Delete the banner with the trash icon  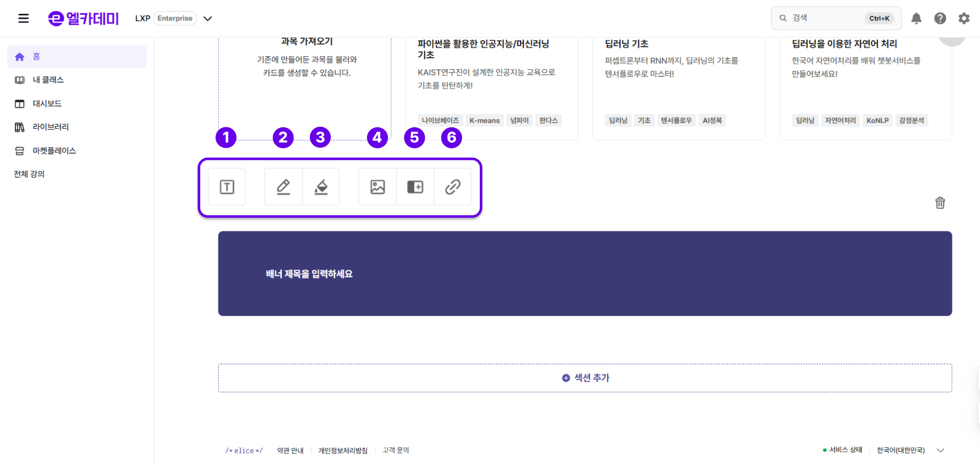[x=940, y=203]
